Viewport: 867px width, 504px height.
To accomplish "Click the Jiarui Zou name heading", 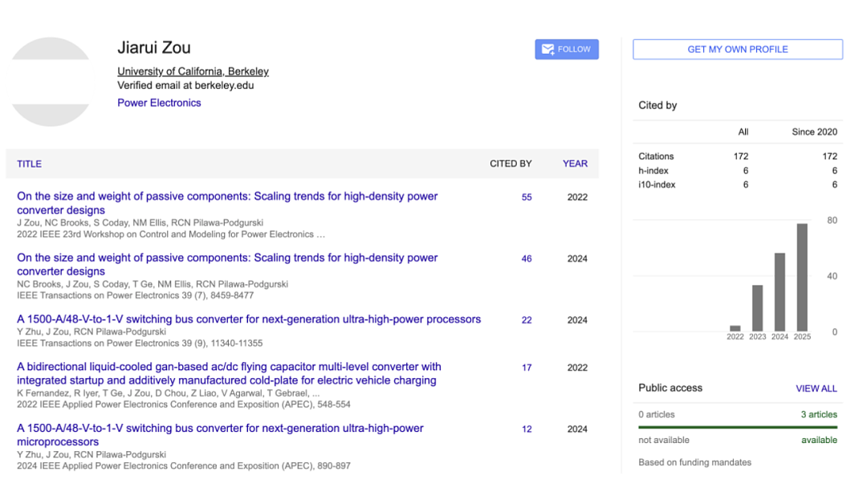I will click(153, 47).
